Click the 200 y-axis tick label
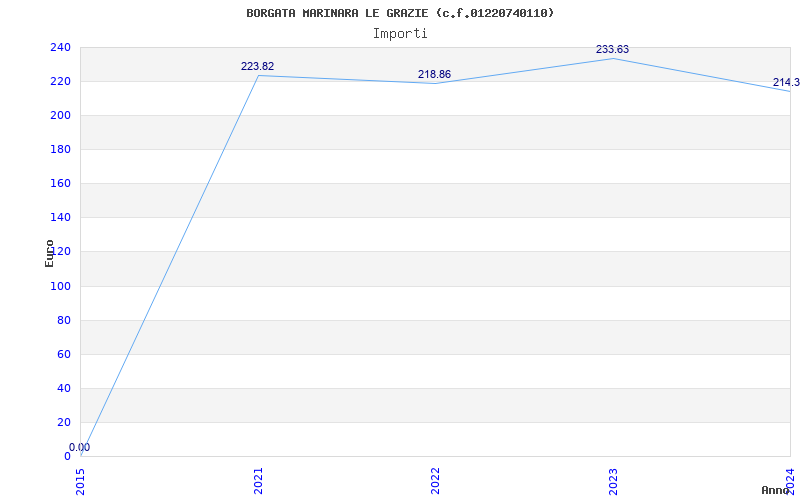The width and height of the screenshot is (800, 500). 60,116
